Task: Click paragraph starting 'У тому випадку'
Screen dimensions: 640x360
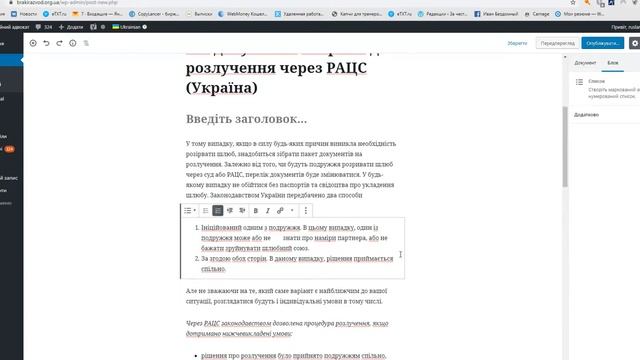Action: [x=291, y=169]
